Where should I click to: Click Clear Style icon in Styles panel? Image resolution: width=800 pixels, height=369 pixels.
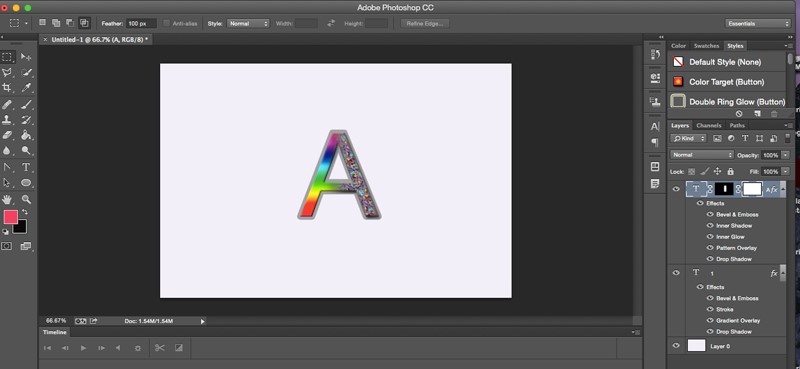tap(739, 114)
